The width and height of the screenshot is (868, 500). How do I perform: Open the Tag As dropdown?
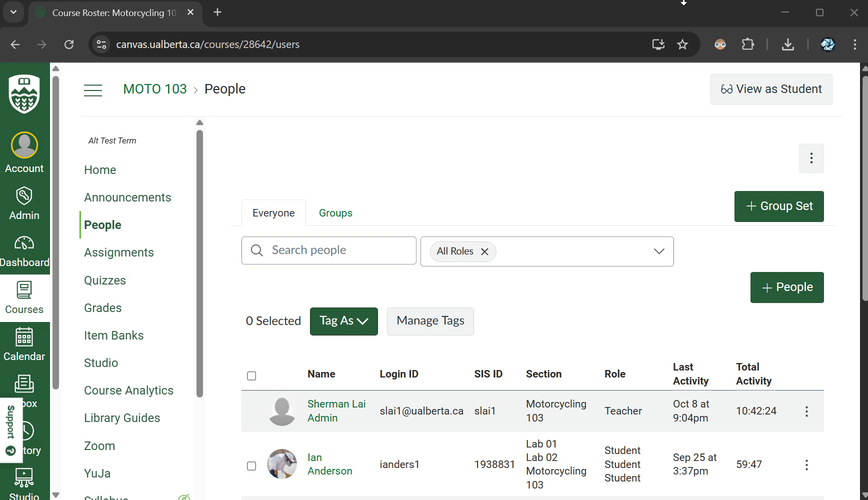343,321
